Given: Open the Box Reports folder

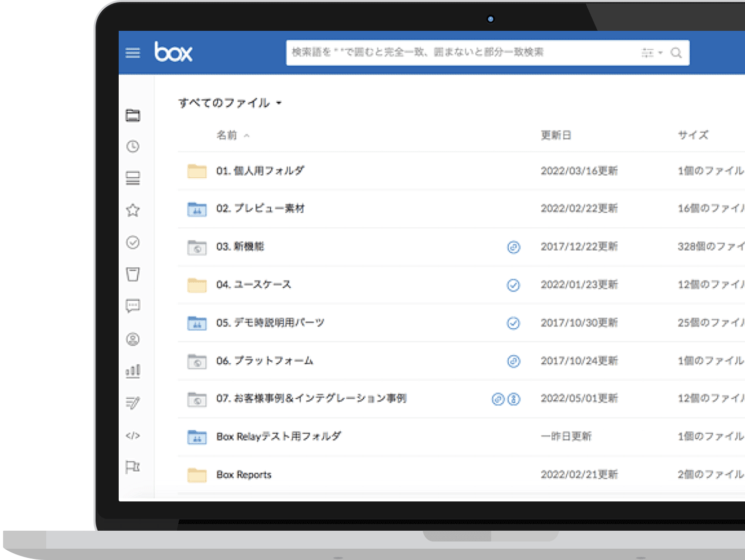Looking at the screenshot, I should tap(243, 475).
